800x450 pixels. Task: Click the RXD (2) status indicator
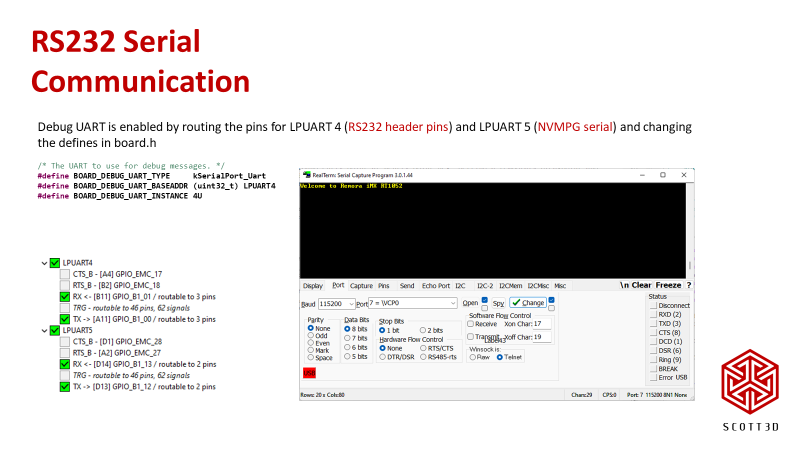[x=653, y=315]
